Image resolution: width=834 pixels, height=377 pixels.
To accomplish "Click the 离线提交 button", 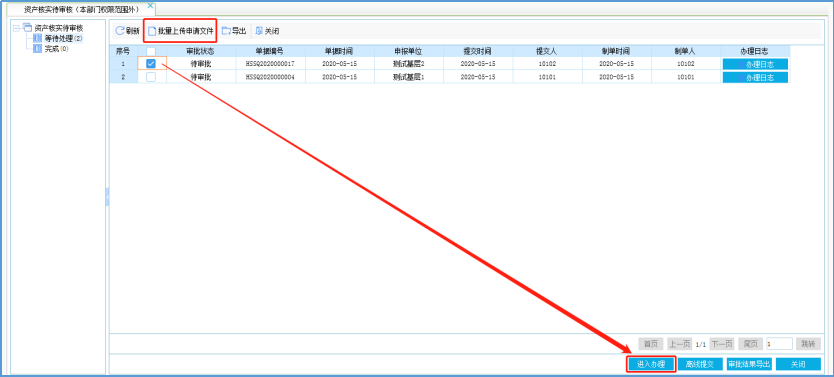I will [x=700, y=364].
